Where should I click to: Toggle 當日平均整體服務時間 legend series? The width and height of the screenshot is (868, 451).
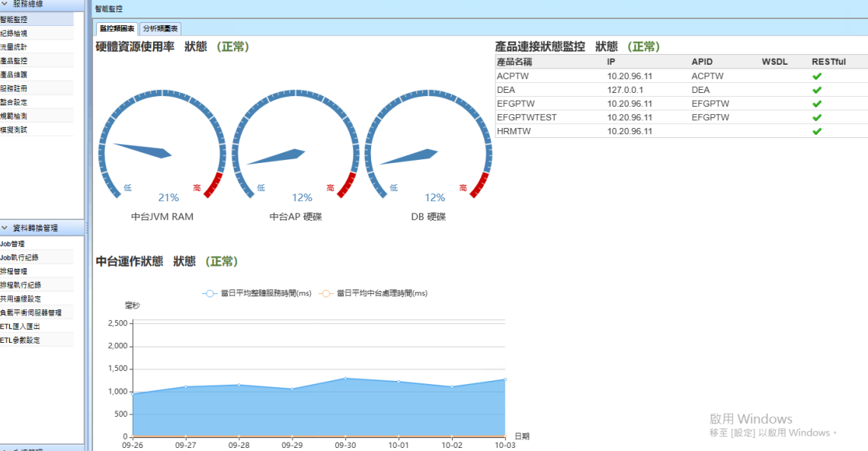point(257,293)
